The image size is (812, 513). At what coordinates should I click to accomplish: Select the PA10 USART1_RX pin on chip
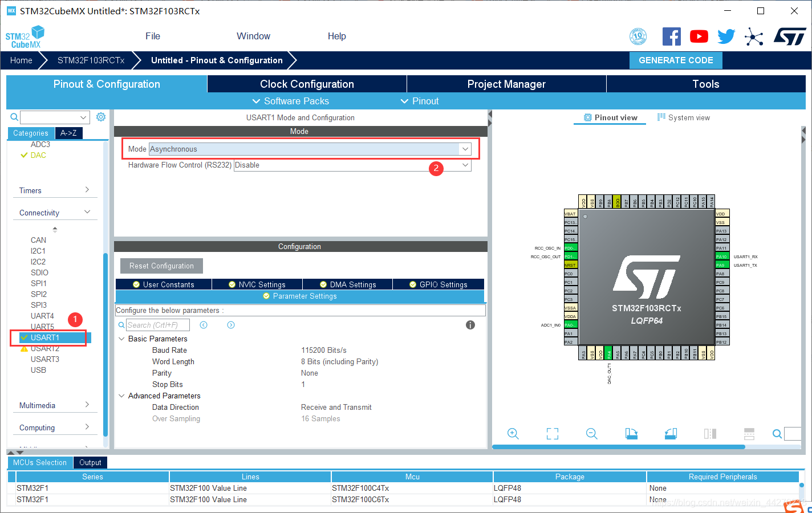722,256
